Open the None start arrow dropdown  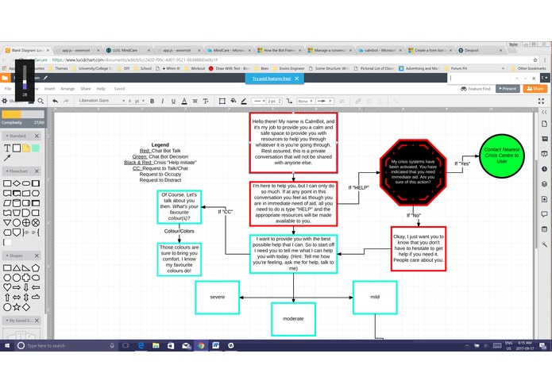305,102
